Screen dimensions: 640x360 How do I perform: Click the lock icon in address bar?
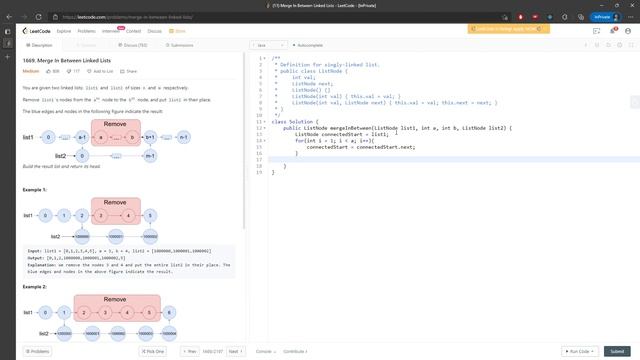55,17
